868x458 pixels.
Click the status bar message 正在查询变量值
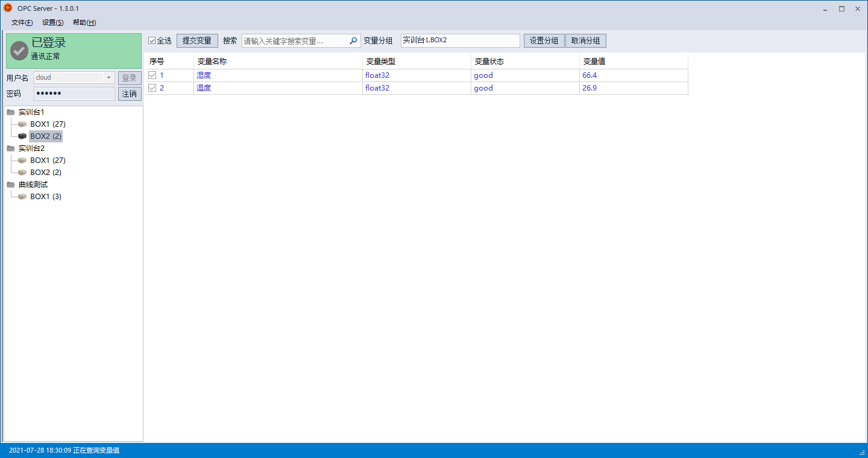(96, 451)
